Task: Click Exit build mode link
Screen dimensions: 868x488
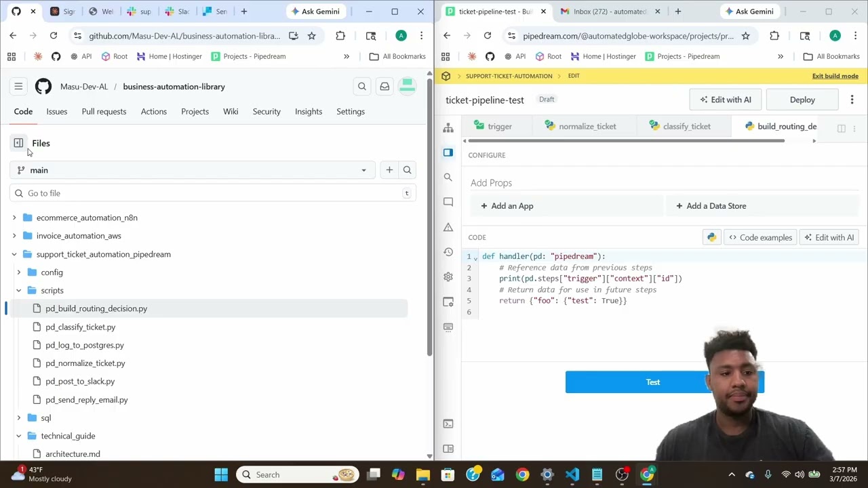Action: point(835,76)
